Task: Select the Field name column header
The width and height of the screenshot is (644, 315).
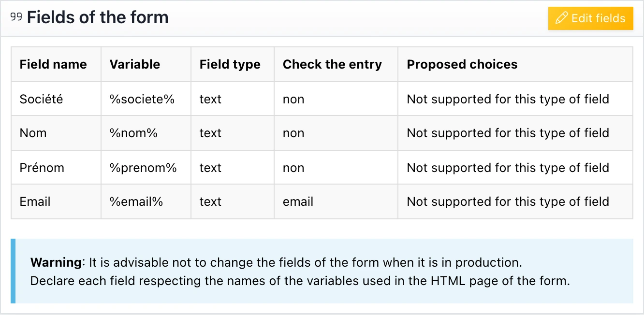Action: coord(53,64)
